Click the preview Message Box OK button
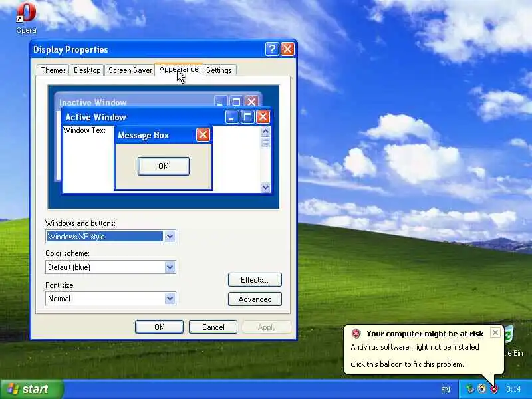The width and height of the screenshot is (532, 399). coord(164,166)
